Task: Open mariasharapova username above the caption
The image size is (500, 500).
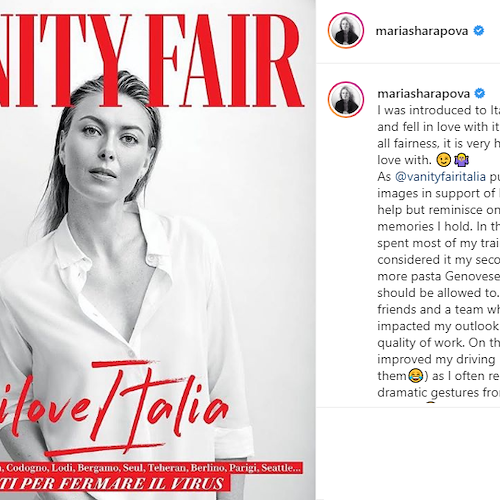Action: coord(423,94)
